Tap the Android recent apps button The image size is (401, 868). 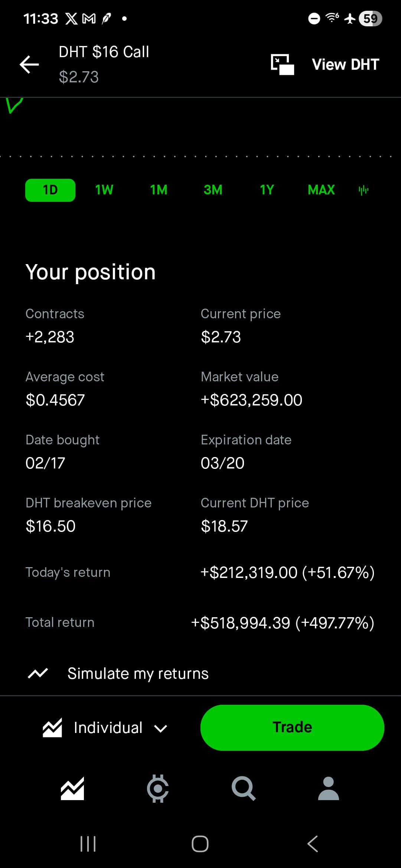click(88, 844)
